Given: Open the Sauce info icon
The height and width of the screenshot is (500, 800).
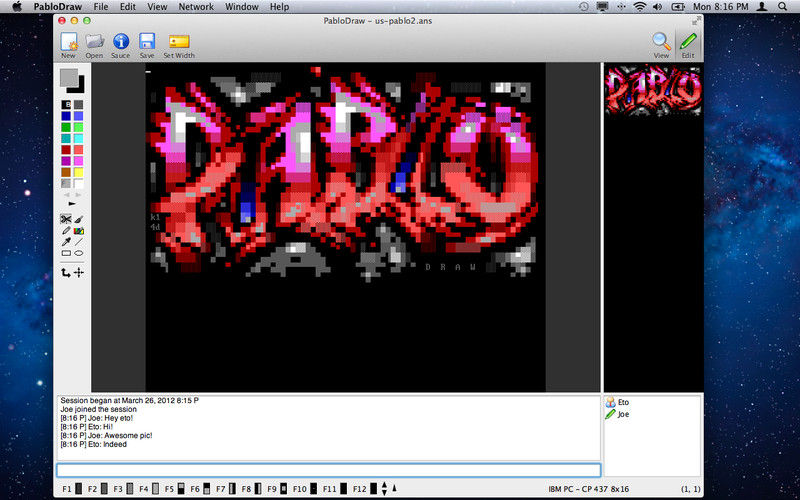Looking at the screenshot, I should point(121,42).
